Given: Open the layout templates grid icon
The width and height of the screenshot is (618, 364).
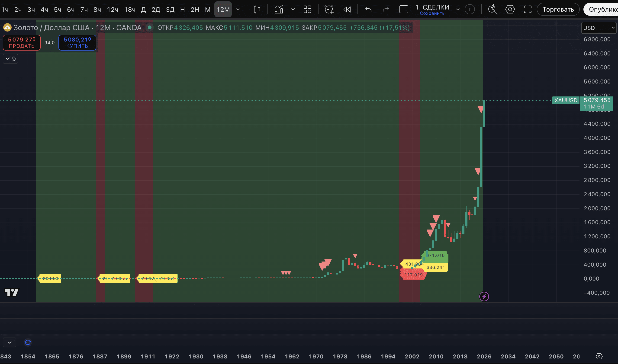Looking at the screenshot, I should (x=307, y=10).
